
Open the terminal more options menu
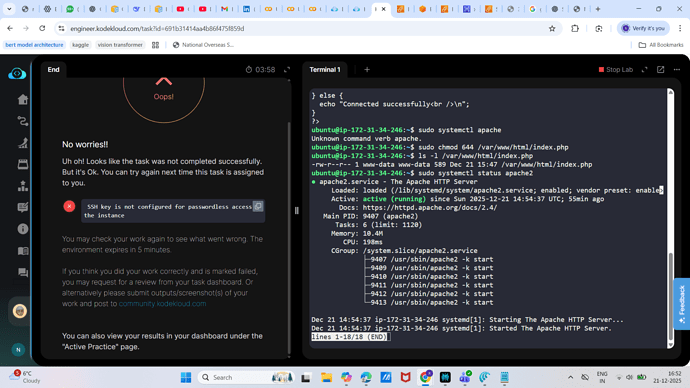[x=677, y=70]
